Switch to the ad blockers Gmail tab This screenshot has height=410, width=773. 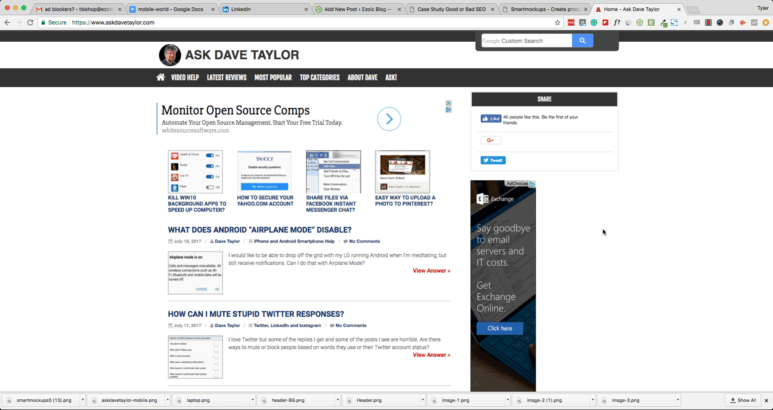coord(79,9)
